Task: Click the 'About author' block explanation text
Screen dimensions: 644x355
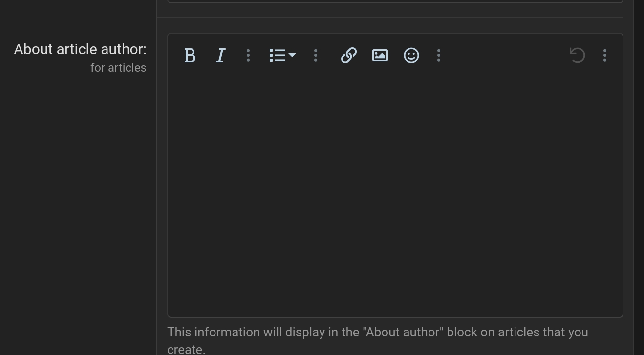Action: pyautogui.click(x=378, y=341)
